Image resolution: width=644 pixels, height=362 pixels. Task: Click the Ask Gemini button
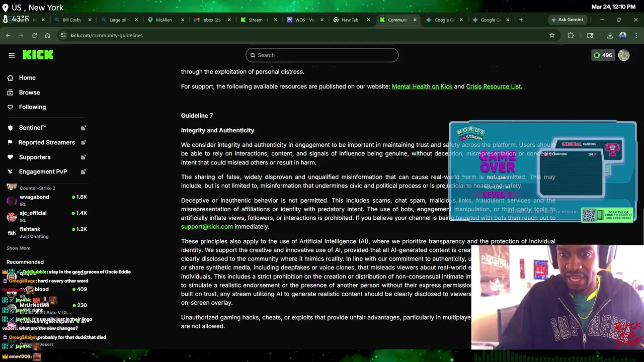tap(567, 20)
